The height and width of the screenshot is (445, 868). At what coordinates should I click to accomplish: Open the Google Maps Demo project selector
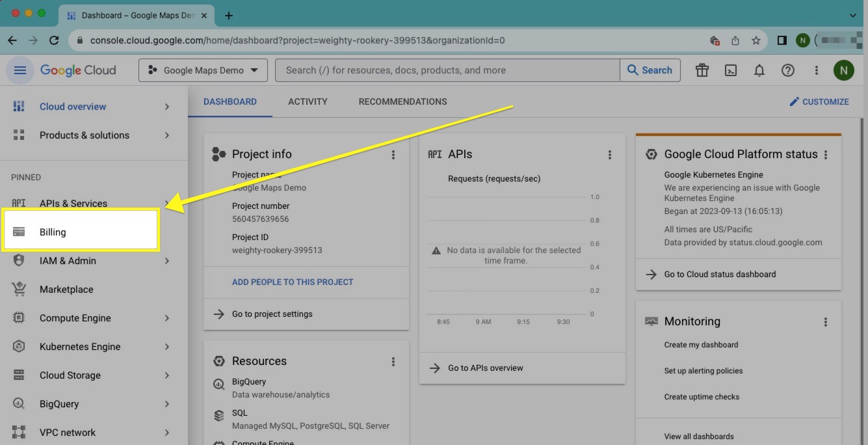pos(203,70)
